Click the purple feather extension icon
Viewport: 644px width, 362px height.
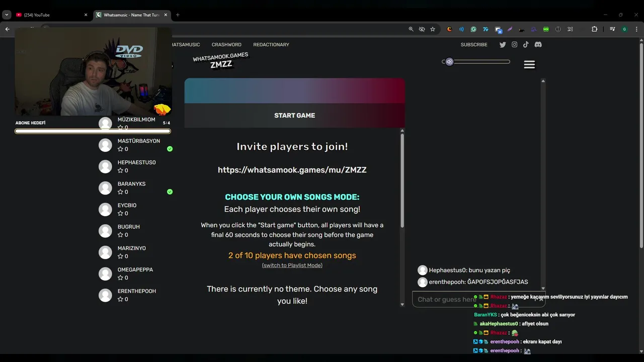coord(510,29)
